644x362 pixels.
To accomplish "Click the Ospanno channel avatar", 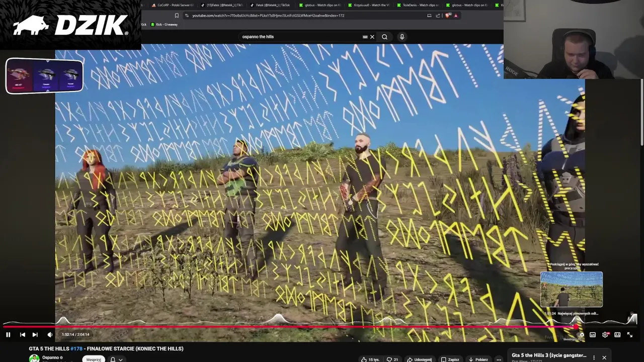I will coord(34,358).
